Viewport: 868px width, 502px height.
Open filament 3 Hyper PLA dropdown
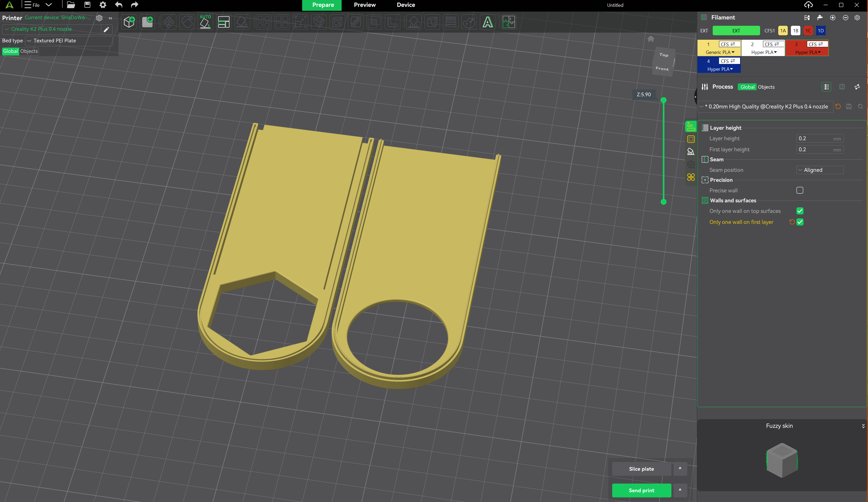click(x=808, y=52)
